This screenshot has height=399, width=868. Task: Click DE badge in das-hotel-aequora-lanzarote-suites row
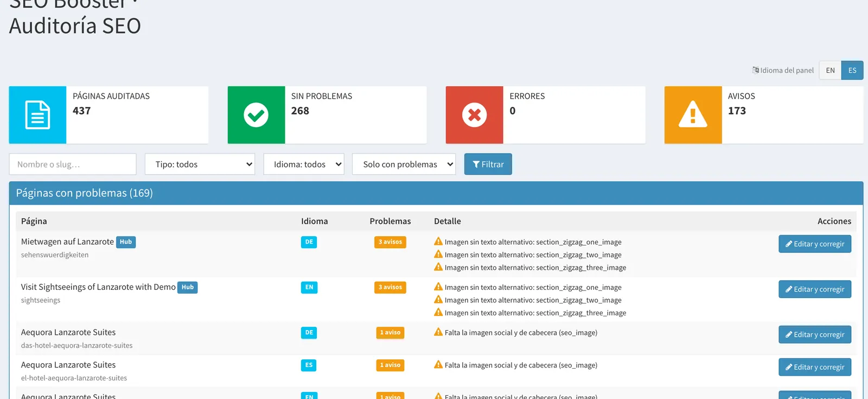click(x=309, y=333)
